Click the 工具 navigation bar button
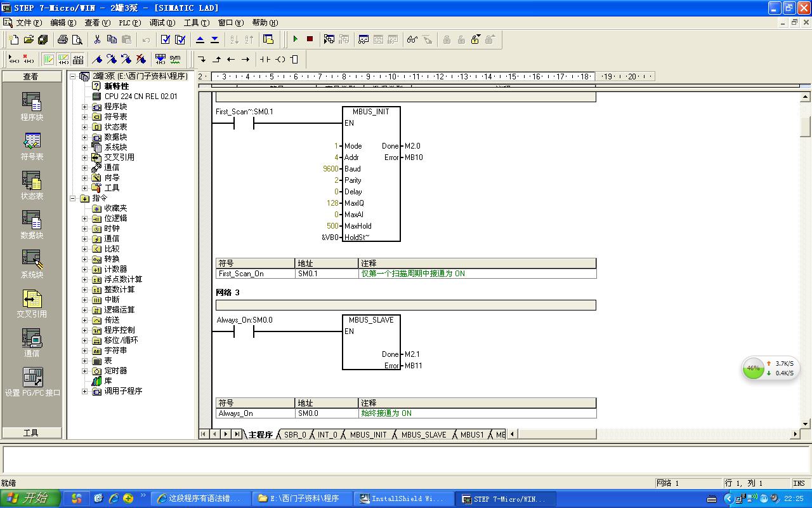The image size is (812, 508). point(31,433)
